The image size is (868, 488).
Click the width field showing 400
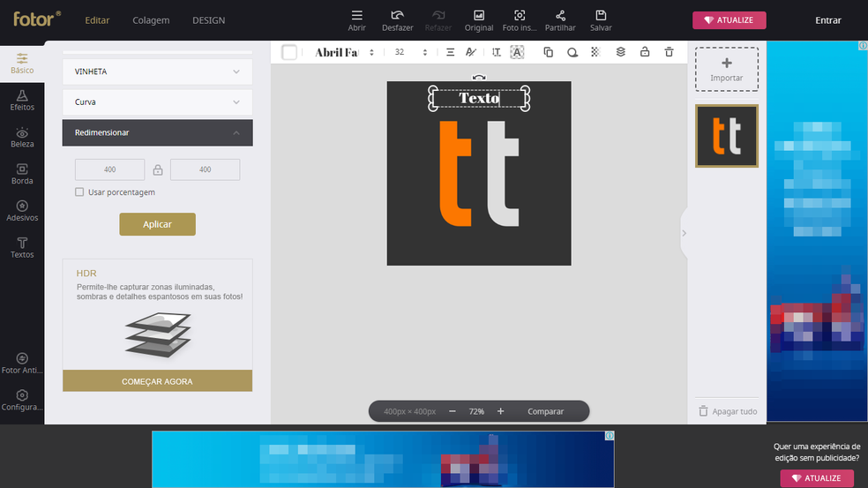pos(109,169)
